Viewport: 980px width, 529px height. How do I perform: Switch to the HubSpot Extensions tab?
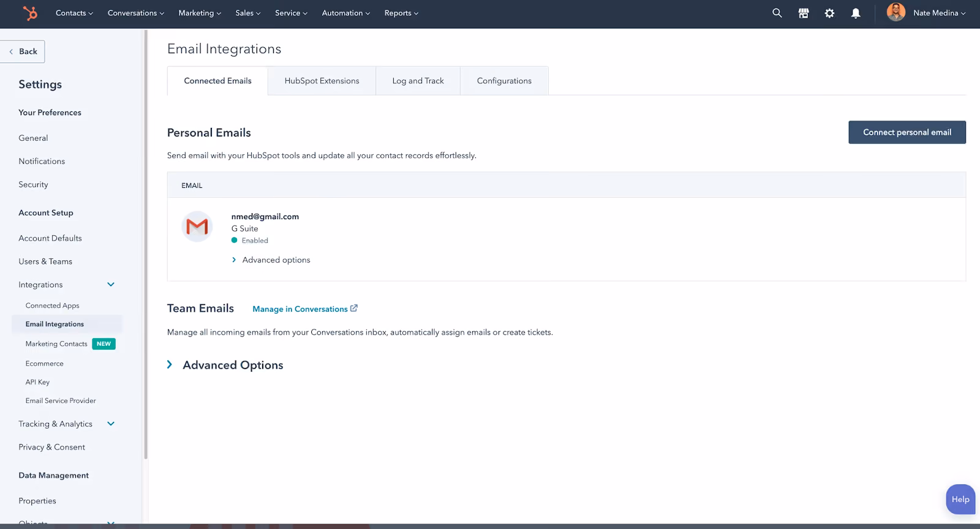pos(322,81)
